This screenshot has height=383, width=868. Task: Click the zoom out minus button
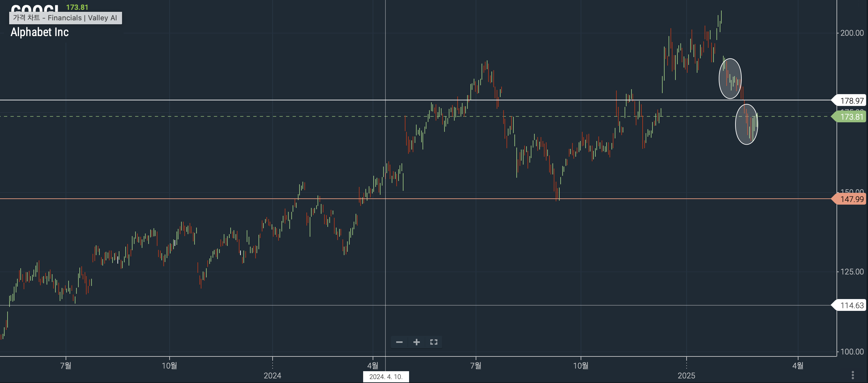[399, 342]
